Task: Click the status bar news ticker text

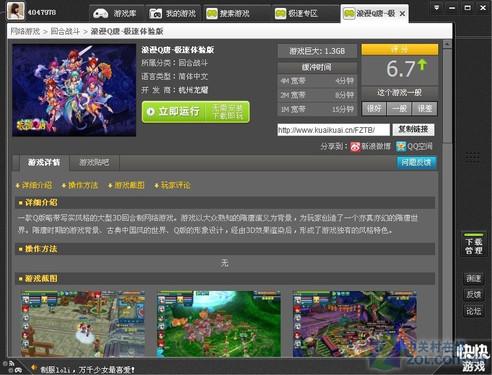Action: coord(88,369)
